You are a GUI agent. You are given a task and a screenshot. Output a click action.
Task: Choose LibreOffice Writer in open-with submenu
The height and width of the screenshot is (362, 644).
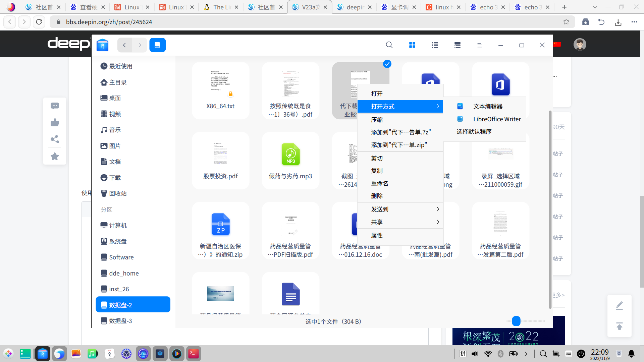[497, 119]
